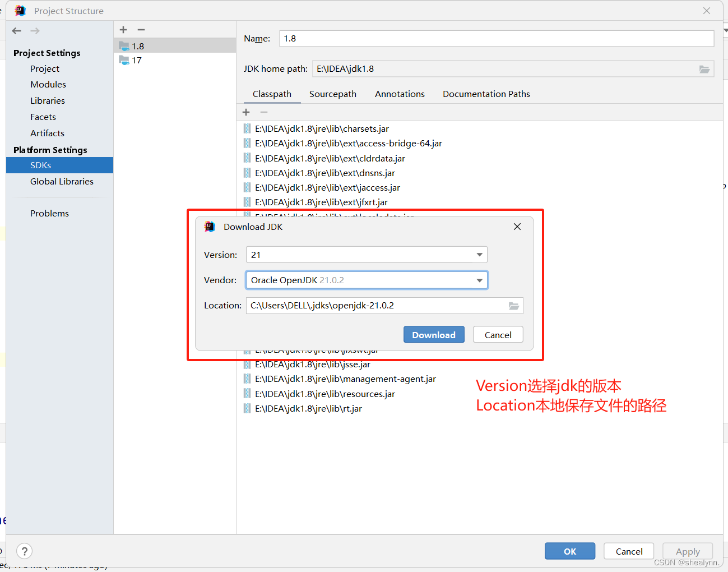The image size is (728, 572).
Task: Select Global Libraries in sidebar
Action: tap(62, 182)
